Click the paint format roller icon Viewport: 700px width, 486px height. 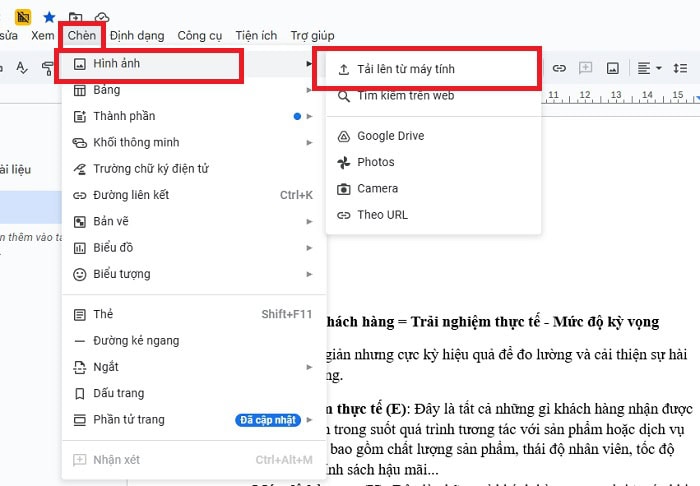[x=48, y=67]
